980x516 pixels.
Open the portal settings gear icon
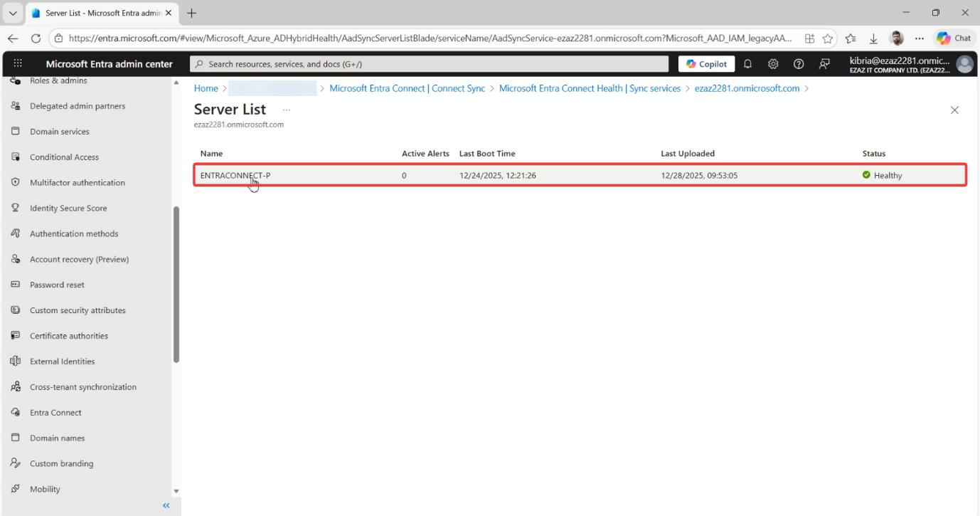point(773,64)
